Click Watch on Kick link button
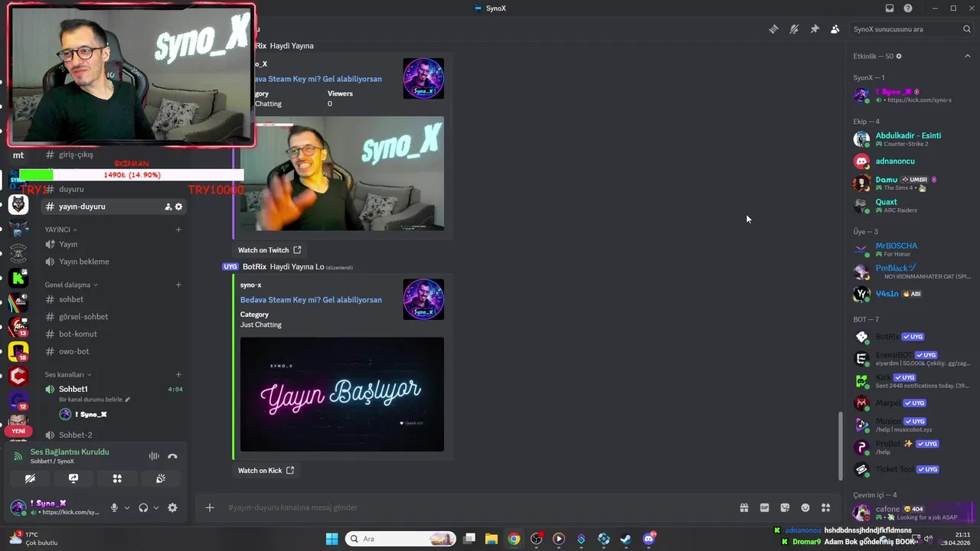The height and width of the screenshot is (551, 980). (266, 470)
